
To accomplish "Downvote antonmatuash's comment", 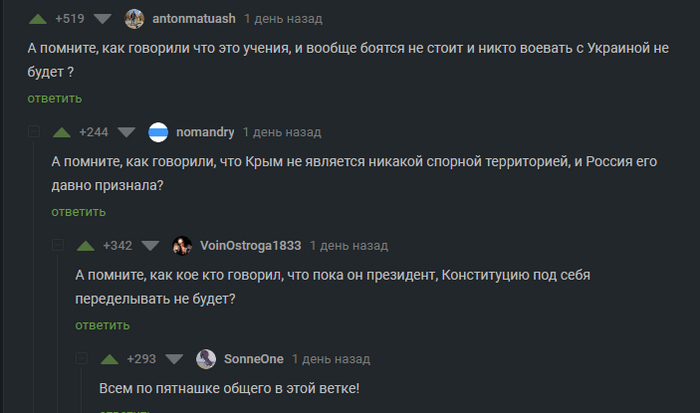I will pos(103,19).
